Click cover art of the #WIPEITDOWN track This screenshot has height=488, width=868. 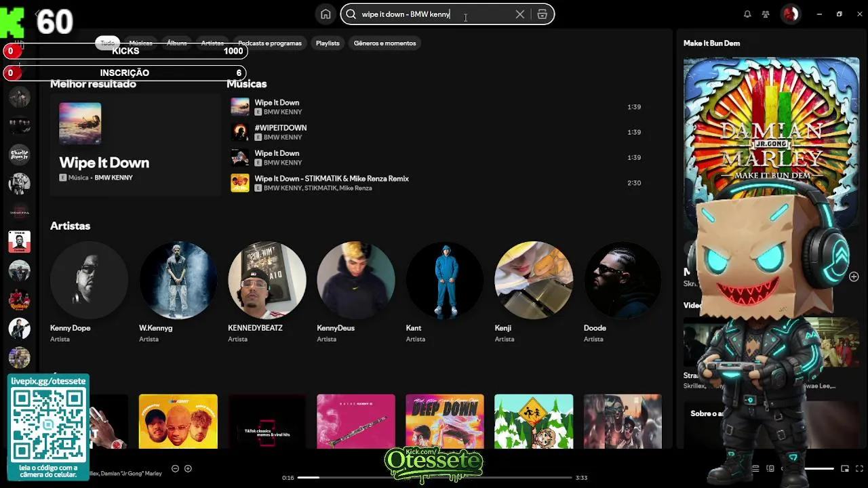240,132
